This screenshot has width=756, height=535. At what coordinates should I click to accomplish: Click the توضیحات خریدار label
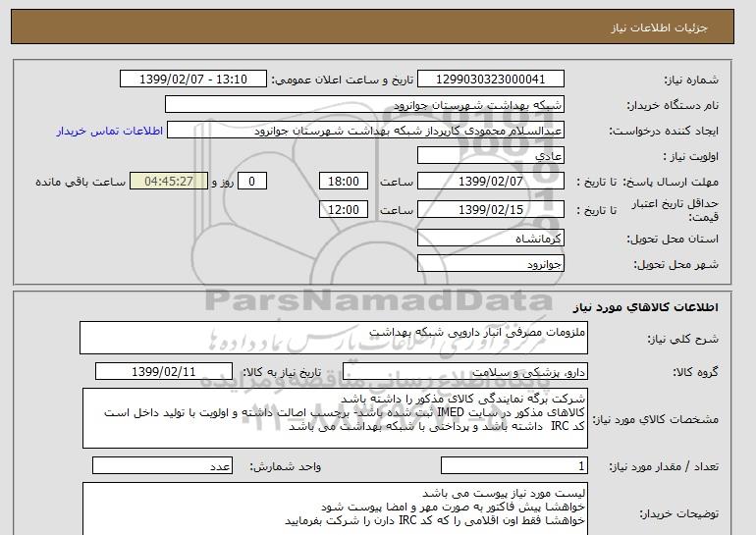[x=678, y=513]
